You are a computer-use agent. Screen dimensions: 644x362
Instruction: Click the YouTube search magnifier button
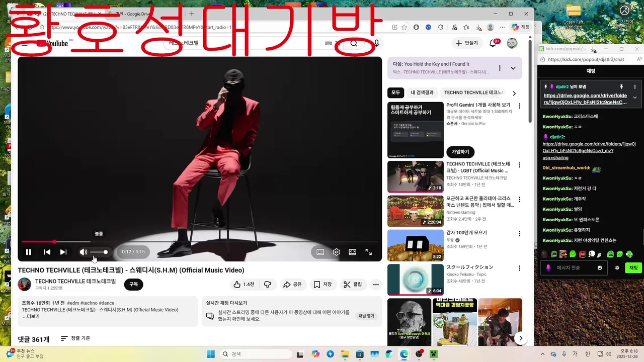[x=354, y=44]
